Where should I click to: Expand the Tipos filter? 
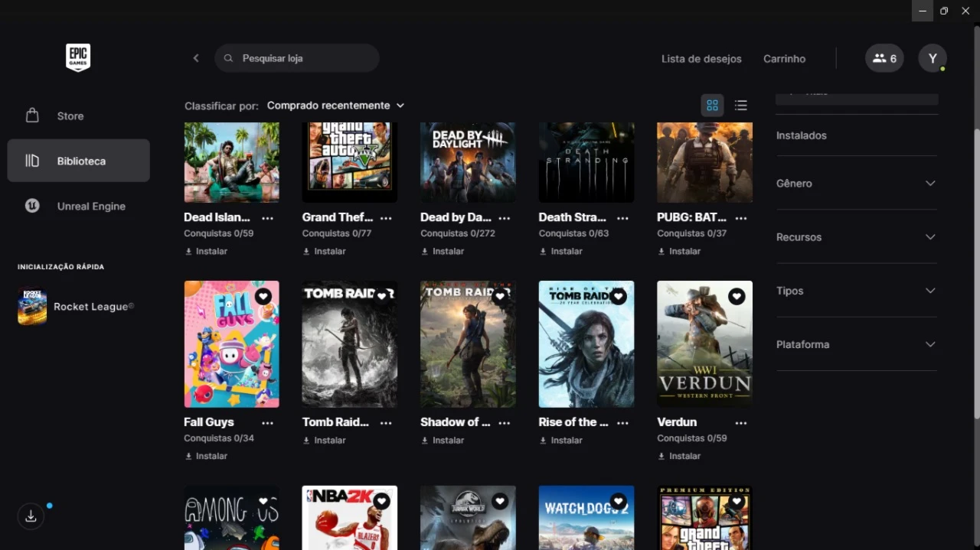point(857,291)
